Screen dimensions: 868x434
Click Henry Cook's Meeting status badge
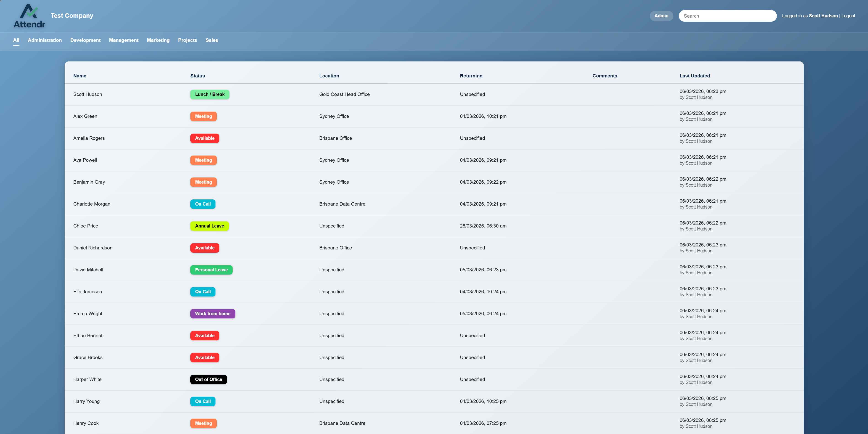coord(203,423)
